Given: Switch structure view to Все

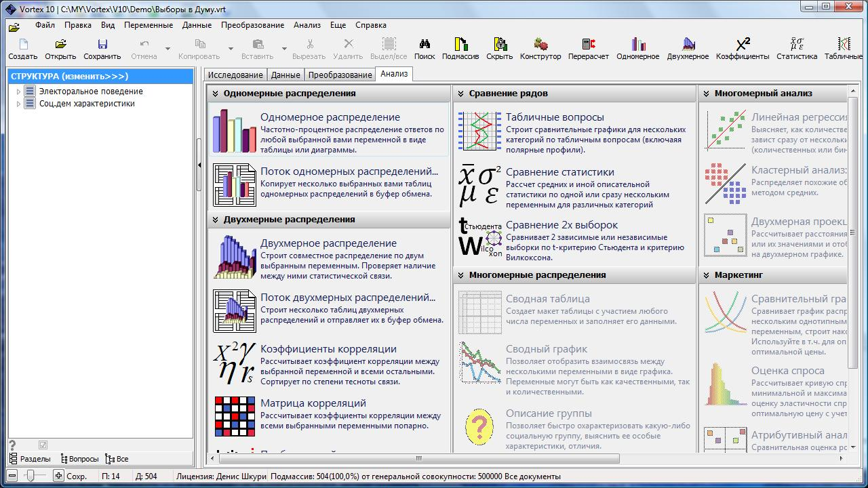Looking at the screenshot, I should point(117,459).
